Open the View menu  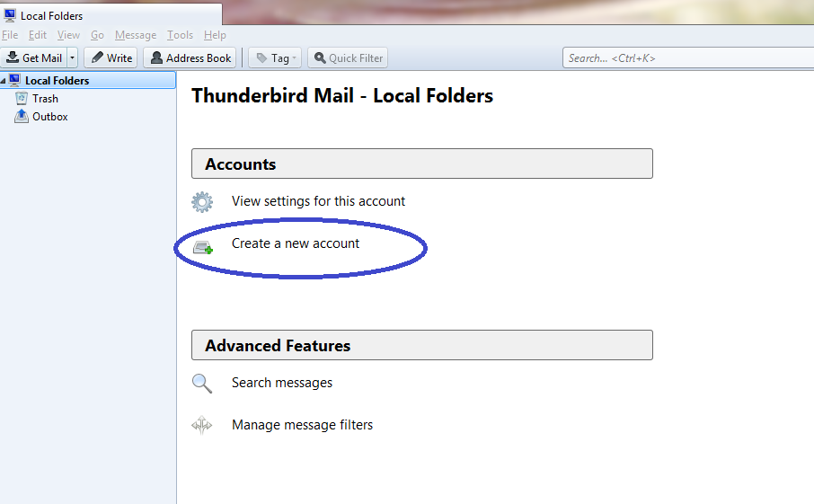pos(68,35)
